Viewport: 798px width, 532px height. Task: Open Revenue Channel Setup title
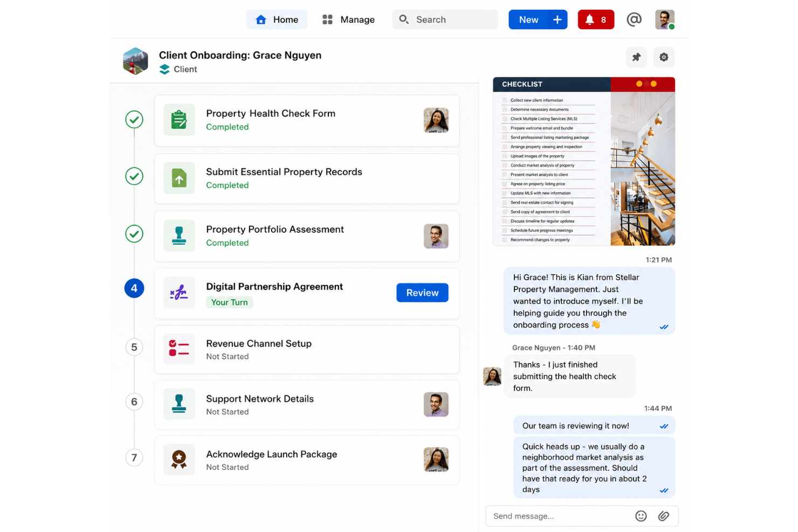pos(259,343)
